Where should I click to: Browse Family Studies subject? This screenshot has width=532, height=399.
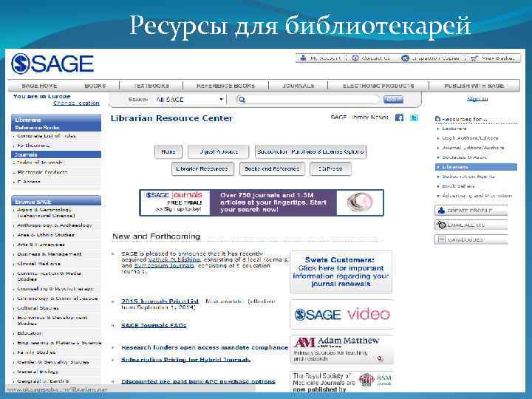[x=36, y=352]
